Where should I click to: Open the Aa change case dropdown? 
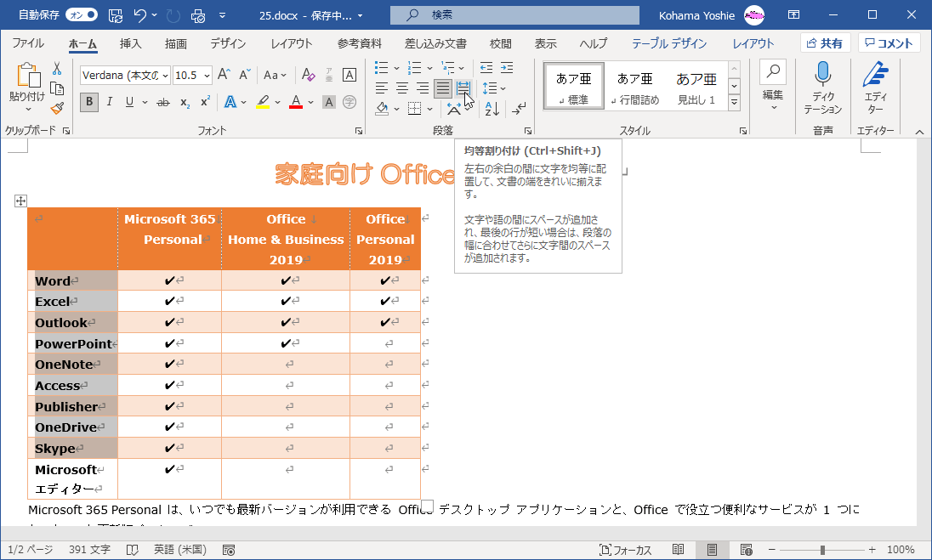tap(275, 75)
